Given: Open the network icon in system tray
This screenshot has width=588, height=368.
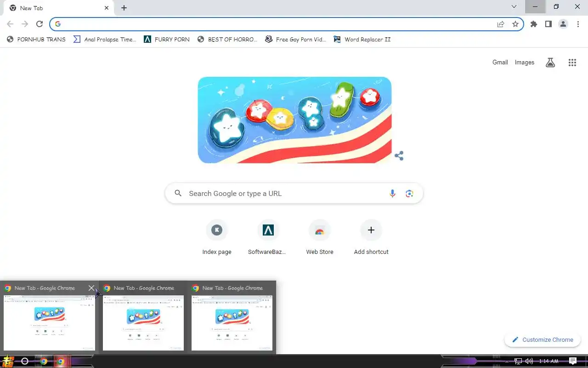Looking at the screenshot, I should [518, 362].
